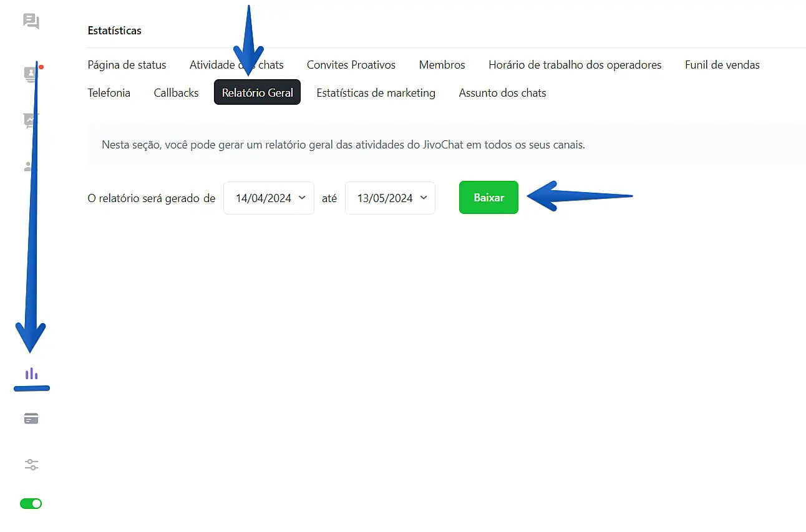
Task: Click the monitor chart icon in sidebar
Action: (30, 120)
